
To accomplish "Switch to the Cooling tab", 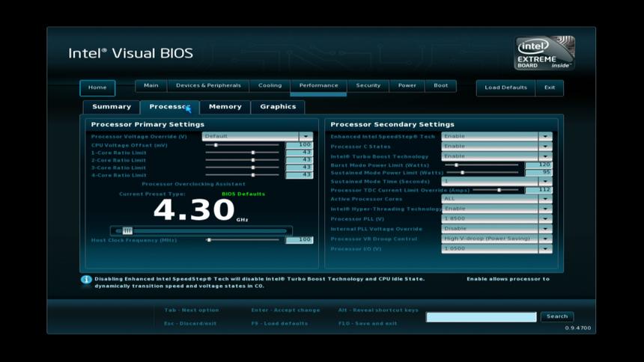I will click(x=270, y=85).
